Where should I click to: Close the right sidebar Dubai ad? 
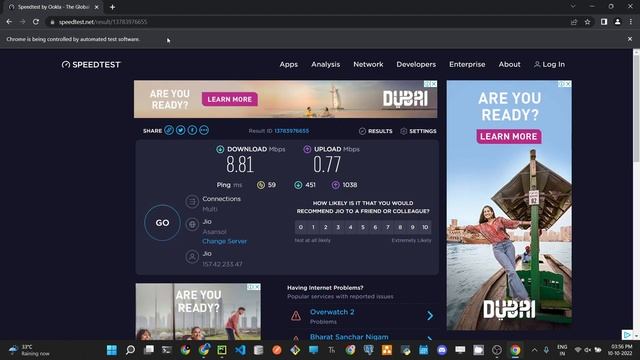568,84
